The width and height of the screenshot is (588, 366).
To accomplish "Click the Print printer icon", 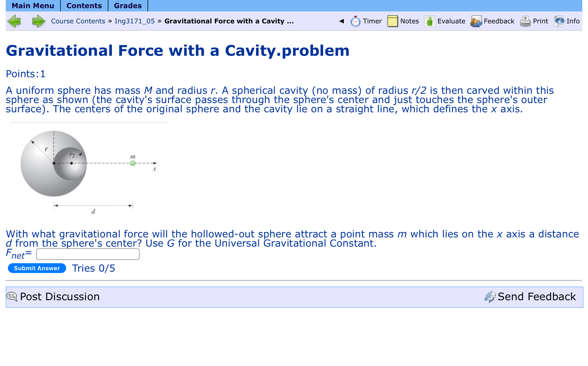I will click(525, 21).
